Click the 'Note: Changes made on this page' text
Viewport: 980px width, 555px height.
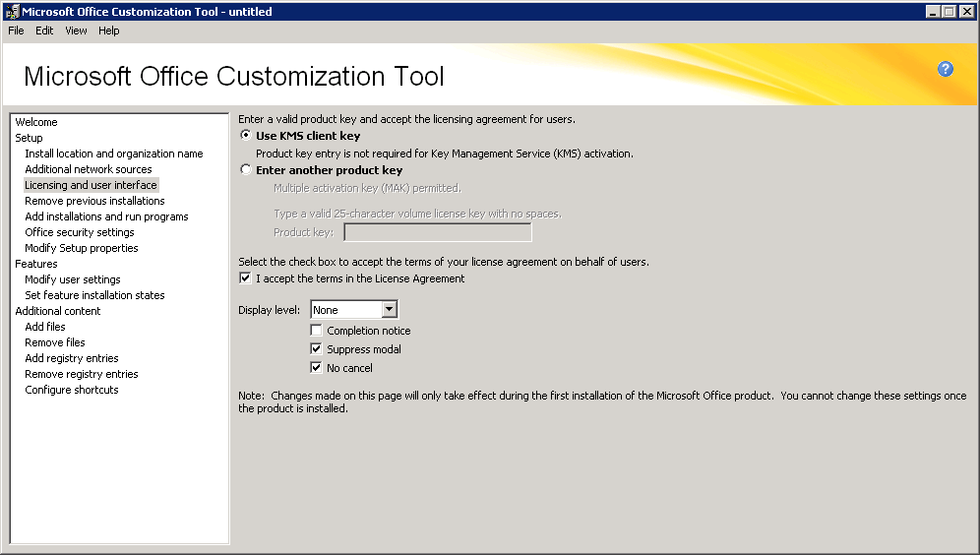point(602,401)
